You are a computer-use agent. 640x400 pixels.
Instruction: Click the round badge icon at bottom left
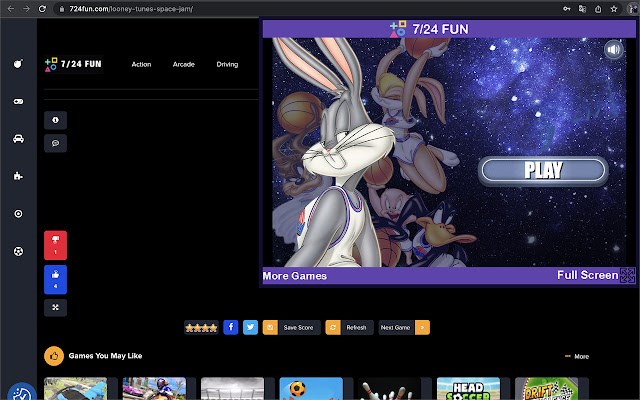click(21, 392)
